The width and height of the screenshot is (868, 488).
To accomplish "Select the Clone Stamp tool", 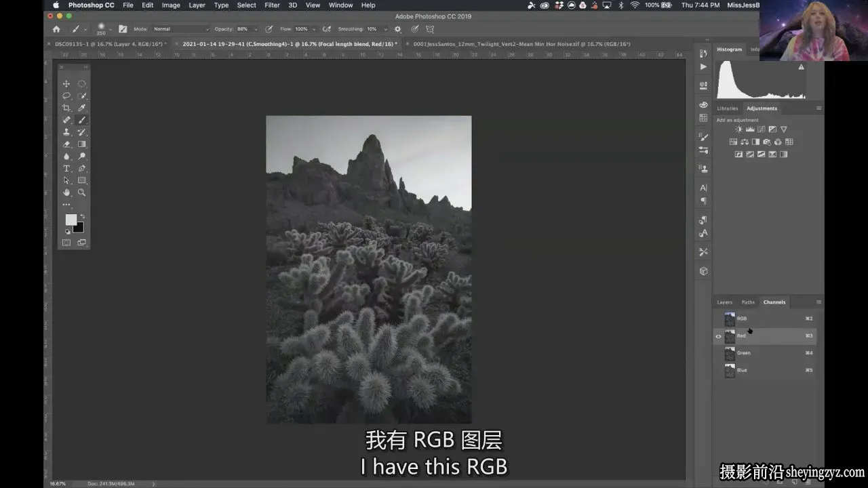I will pos(66,132).
